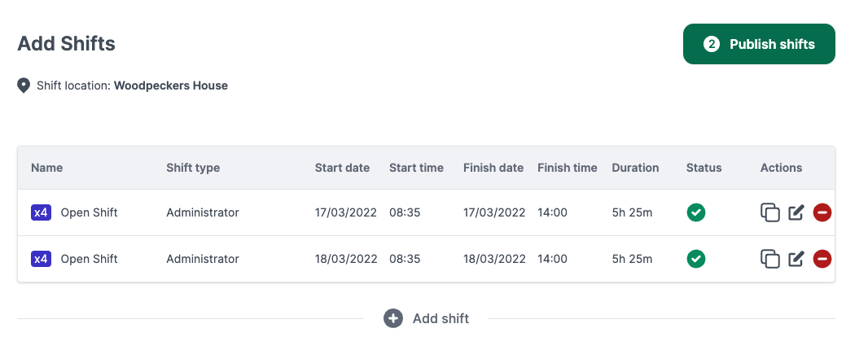Duplicate the 18/03/2022 shift
This screenshot has width=868, height=337.
[769, 259]
